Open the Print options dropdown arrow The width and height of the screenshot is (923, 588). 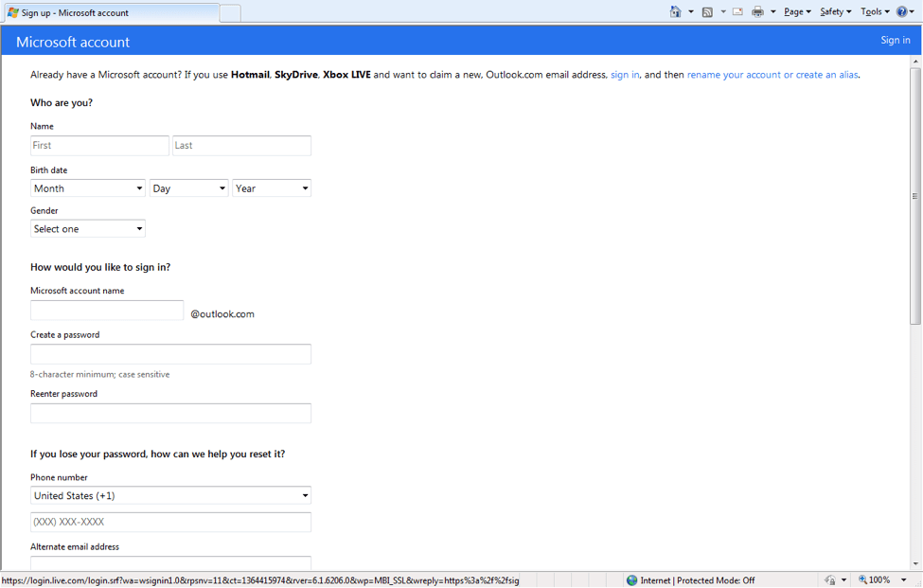[772, 11]
